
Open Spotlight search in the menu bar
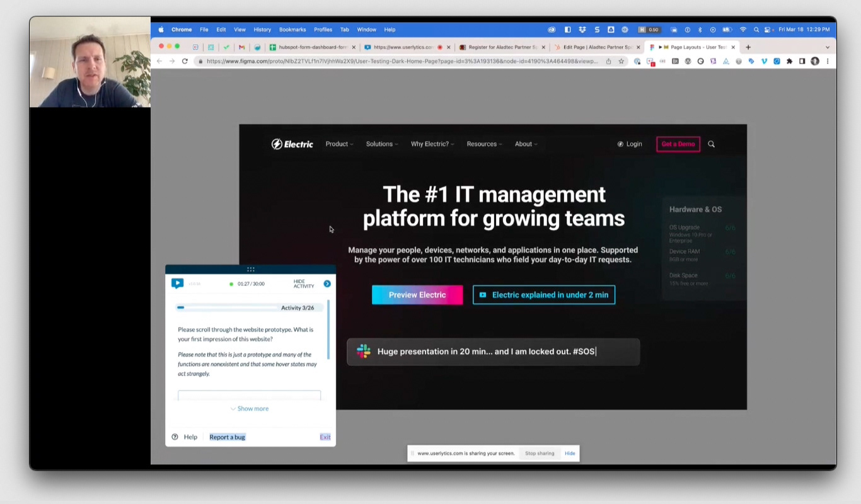756,30
